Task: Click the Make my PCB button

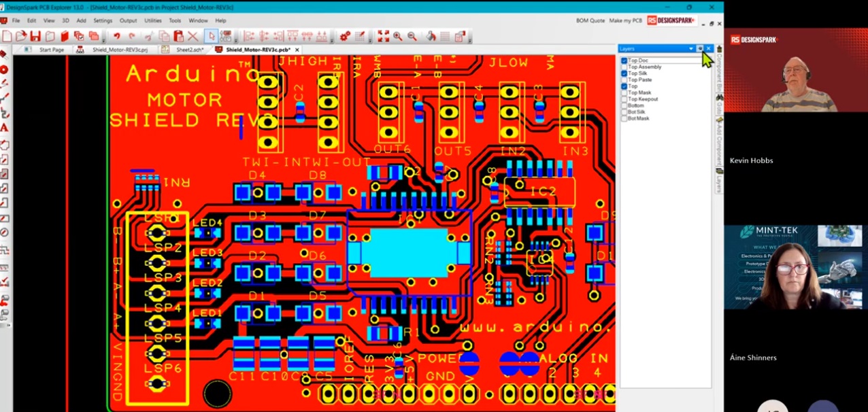Action: pyautogui.click(x=626, y=20)
